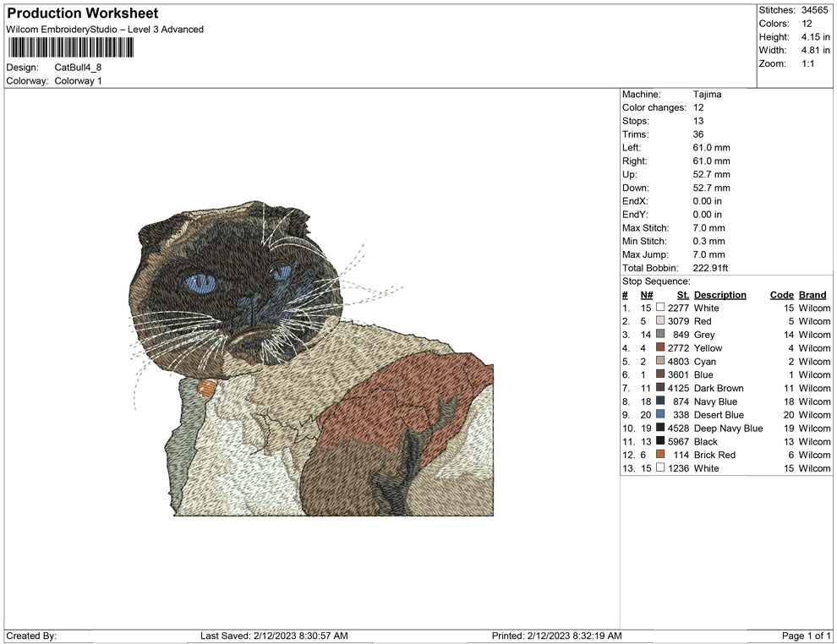Select the Deep Navy Blue thread swatch
Viewport: 837px width, 644px height.
tap(660, 428)
